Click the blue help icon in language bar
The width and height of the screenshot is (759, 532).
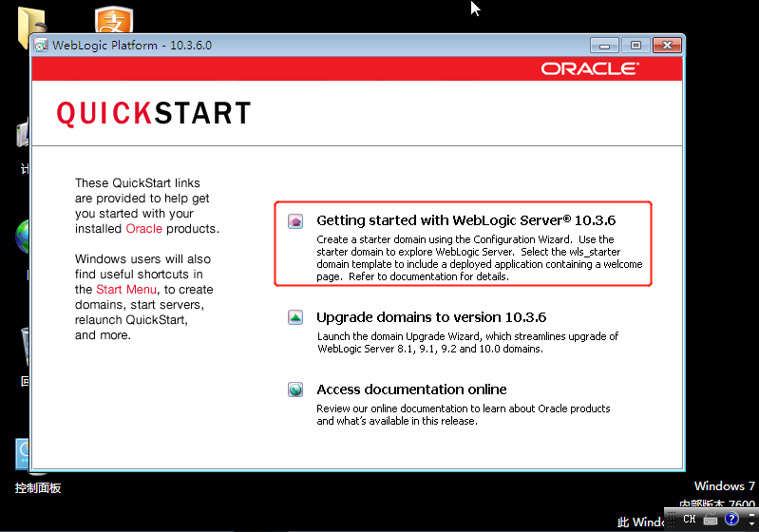pyautogui.click(x=731, y=519)
